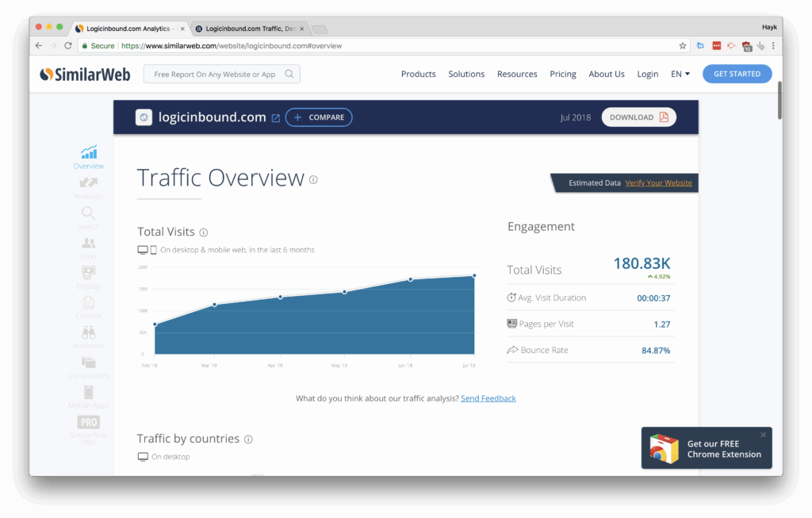Click the Traffic Overview info icon
This screenshot has width=812, height=518.
pos(313,180)
